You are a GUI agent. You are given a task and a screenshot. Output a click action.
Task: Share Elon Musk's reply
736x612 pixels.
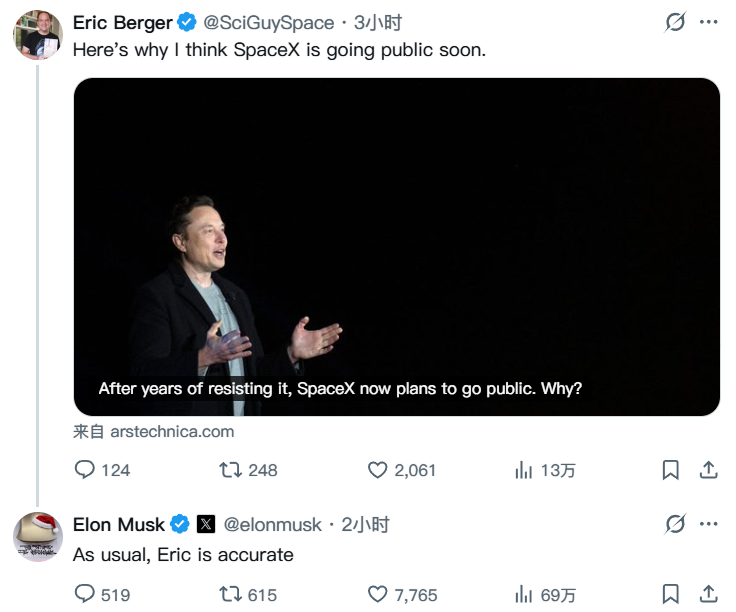[707, 594]
